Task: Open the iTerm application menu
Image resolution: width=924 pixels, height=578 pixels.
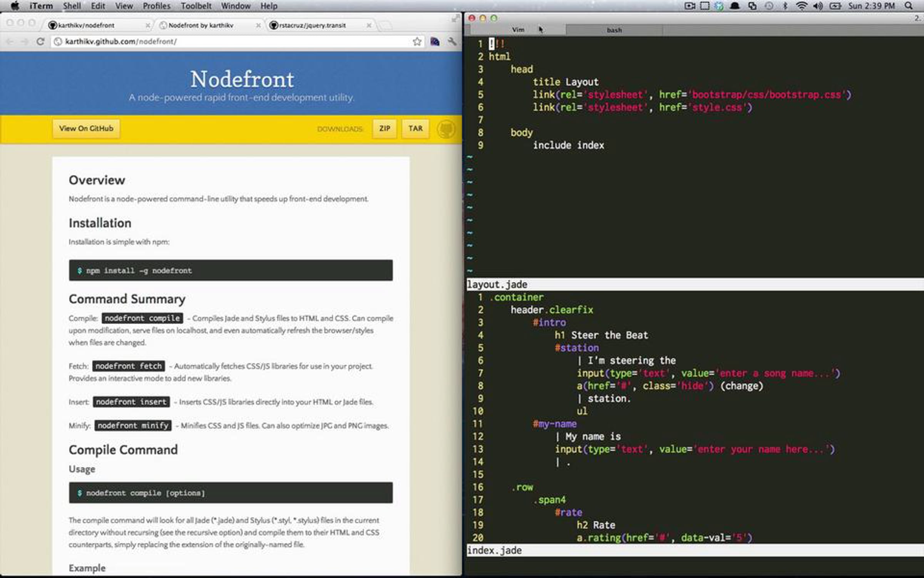Action: point(41,6)
